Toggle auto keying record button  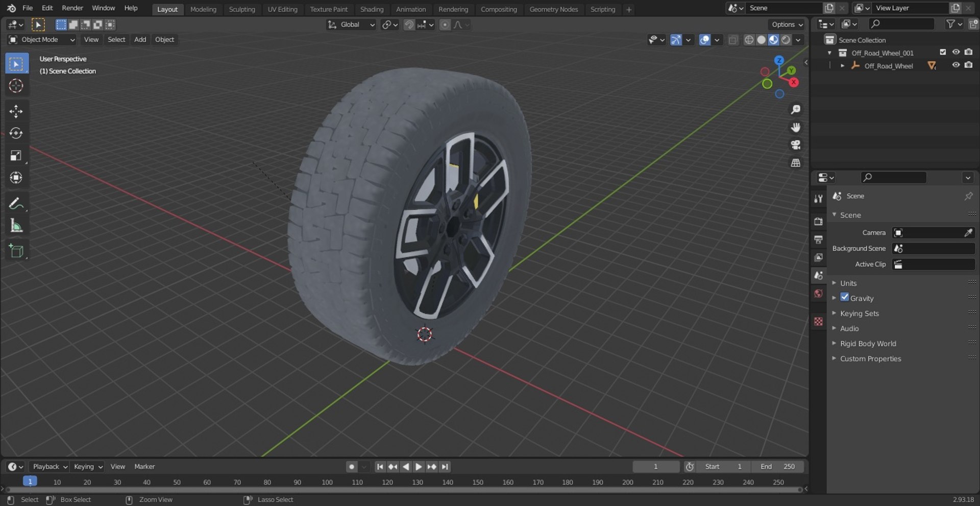352,467
